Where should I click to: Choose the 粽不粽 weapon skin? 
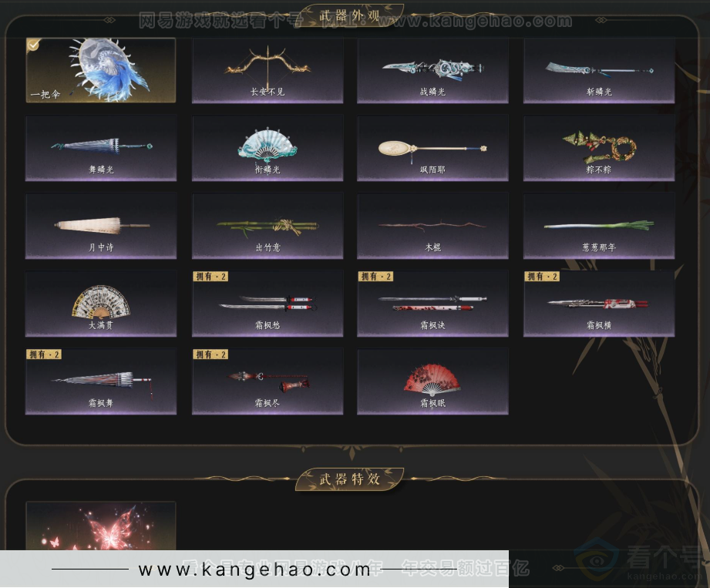(x=599, y=148)
